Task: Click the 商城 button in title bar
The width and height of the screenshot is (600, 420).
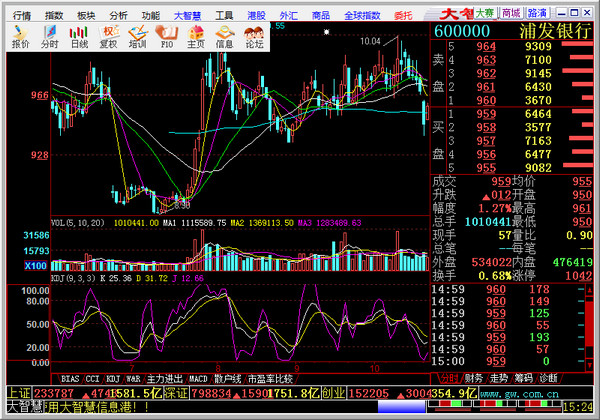Action: tap(512, 13)
